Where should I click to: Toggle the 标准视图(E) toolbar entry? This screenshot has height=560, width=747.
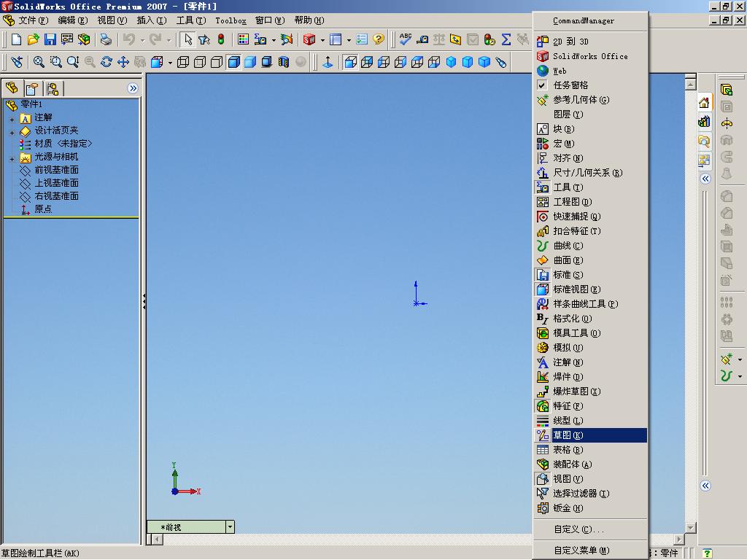(589, 289)
